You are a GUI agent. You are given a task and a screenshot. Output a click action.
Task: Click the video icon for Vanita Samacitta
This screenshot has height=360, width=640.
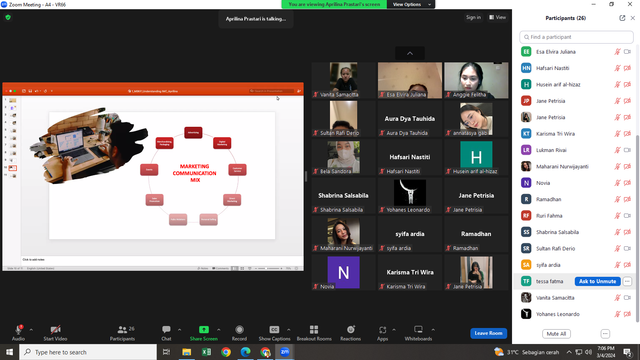pyautogui.click(x=627, y=298)
